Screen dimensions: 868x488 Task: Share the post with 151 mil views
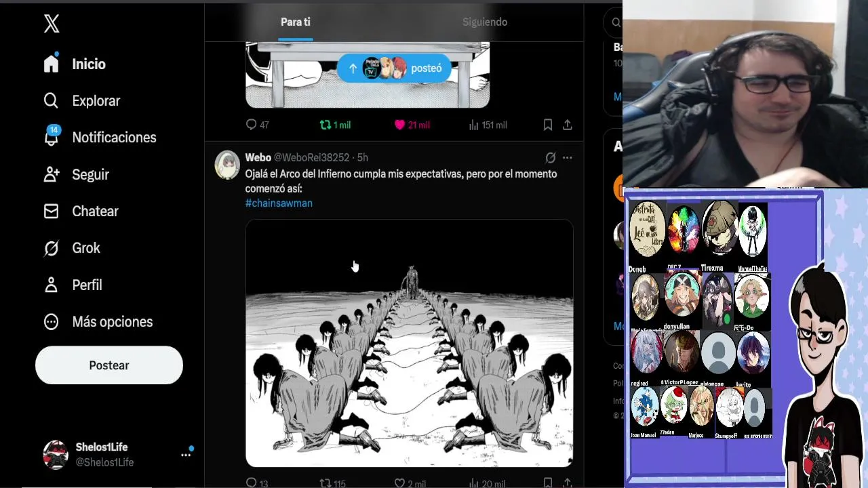pyautogui.click(x=568, y=125)
